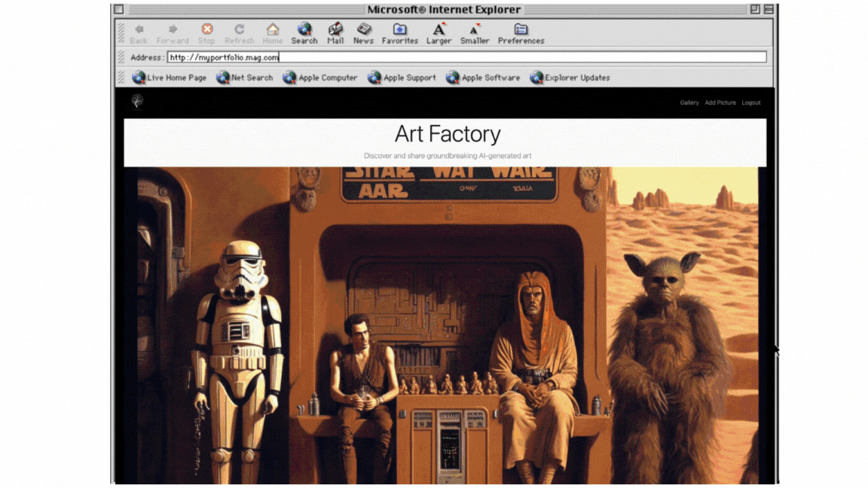Click the Art Factory page heading

pos(448,134)
